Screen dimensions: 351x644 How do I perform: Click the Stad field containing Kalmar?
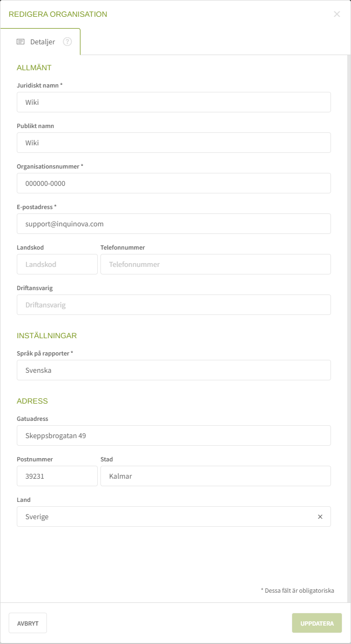point(215,476)
